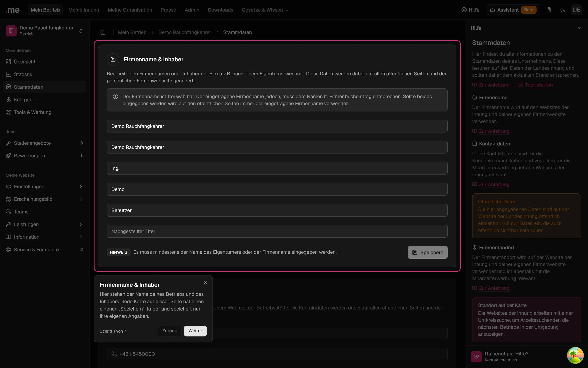
Task: Click the Benutzer input field
Action: (x=277, y=210)
